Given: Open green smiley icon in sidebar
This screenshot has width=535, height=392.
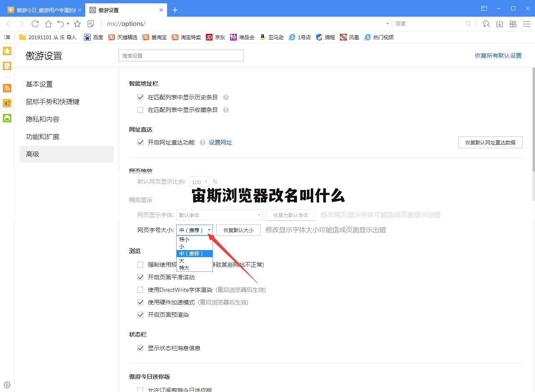Looking at the screenshot, I should (7, 118).
